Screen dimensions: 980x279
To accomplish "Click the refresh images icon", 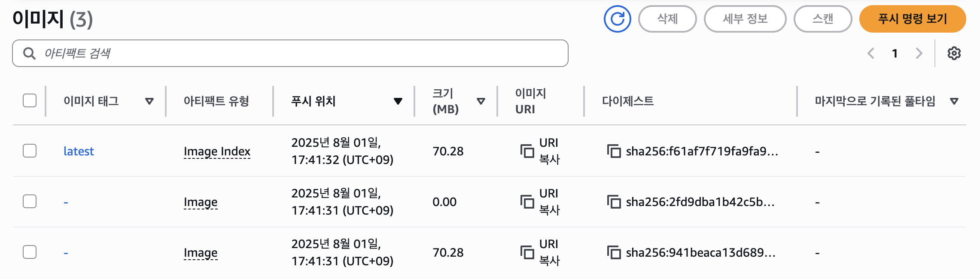I will click(617, 19).
